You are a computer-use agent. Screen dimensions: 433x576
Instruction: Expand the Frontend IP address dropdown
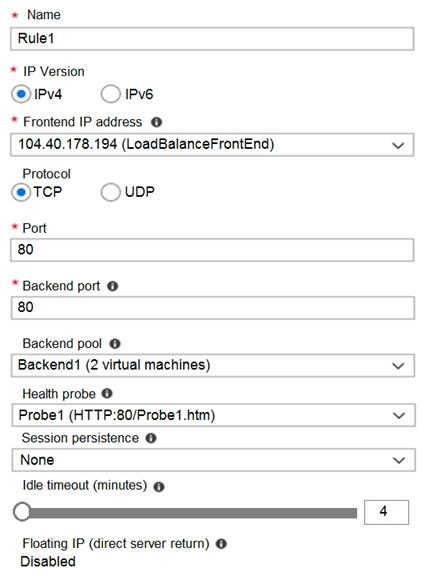click(x=212, y=145)
